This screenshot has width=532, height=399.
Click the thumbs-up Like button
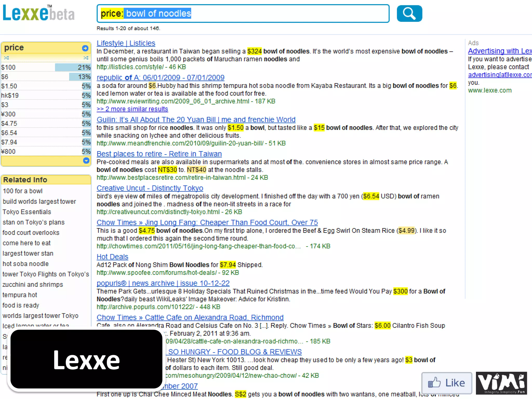(x=447, y=383)
